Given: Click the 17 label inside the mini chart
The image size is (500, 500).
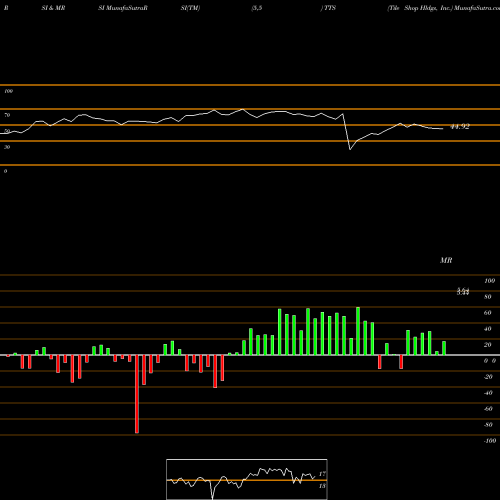Looking at the screenshot, I should (322, 474).
